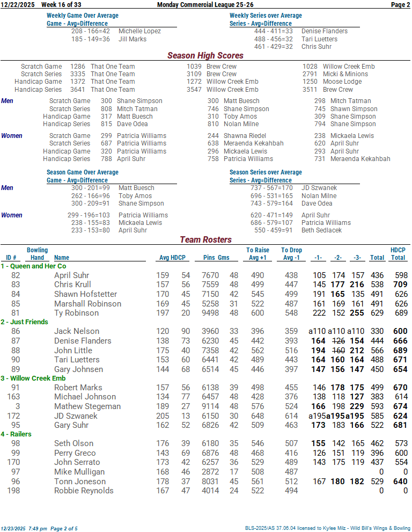Click the 'Weekly Series over Average' heading
This screenshot has width=412, height=532.
click(266, 16)
